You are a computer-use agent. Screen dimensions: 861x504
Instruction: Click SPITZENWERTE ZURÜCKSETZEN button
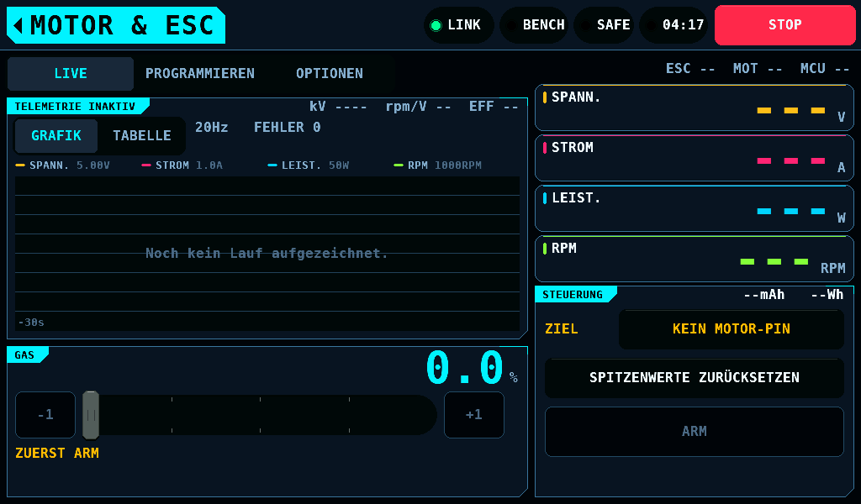(694, 377)
